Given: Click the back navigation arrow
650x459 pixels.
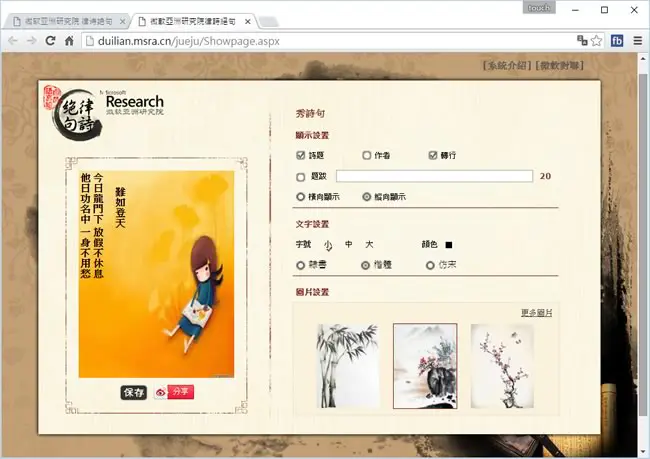Looking at the screenshot, I should 13,41.
